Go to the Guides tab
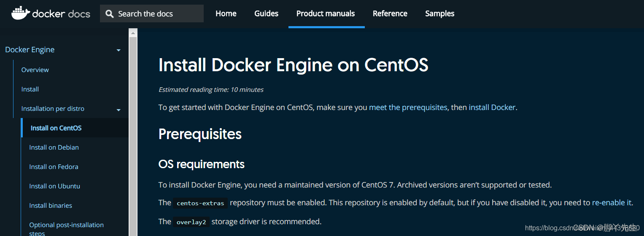 (266, 13)
